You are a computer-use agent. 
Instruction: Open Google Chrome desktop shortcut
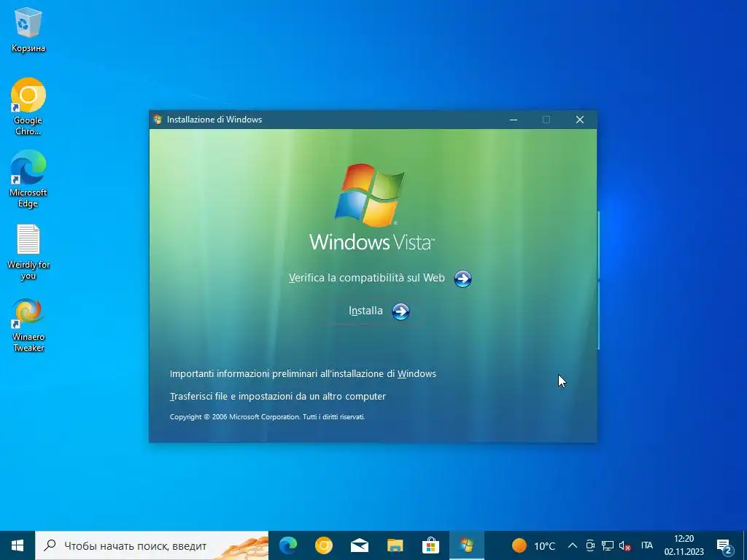tap(28, 106)
